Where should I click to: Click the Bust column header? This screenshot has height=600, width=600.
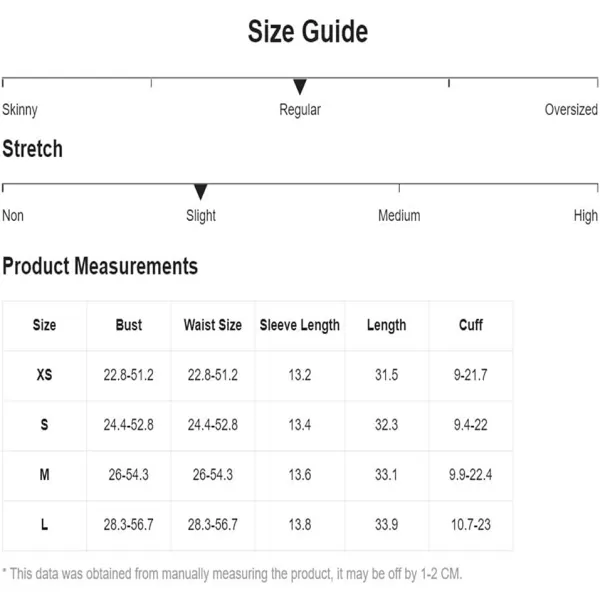click(x=129, y=325)
